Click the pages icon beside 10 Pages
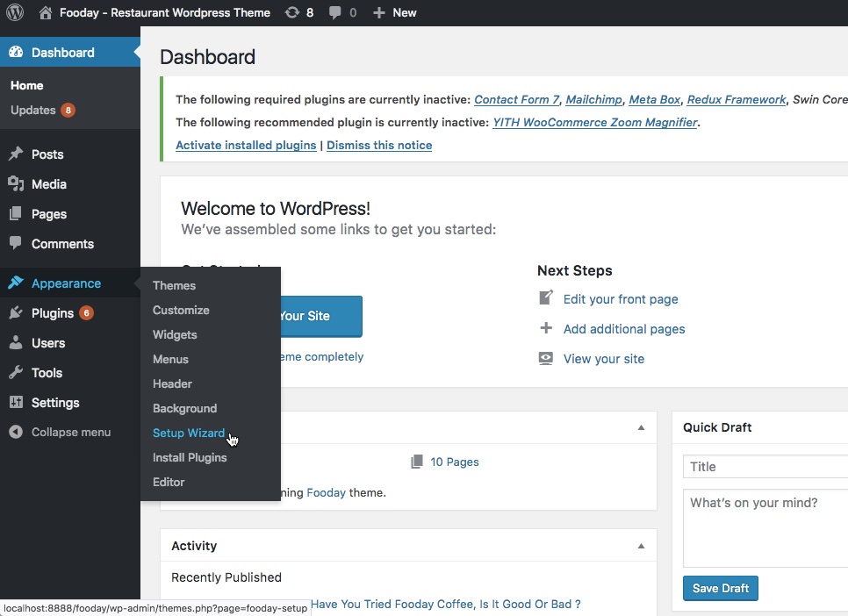This screenshot has height=616, width=848. [x=416, y=462]
